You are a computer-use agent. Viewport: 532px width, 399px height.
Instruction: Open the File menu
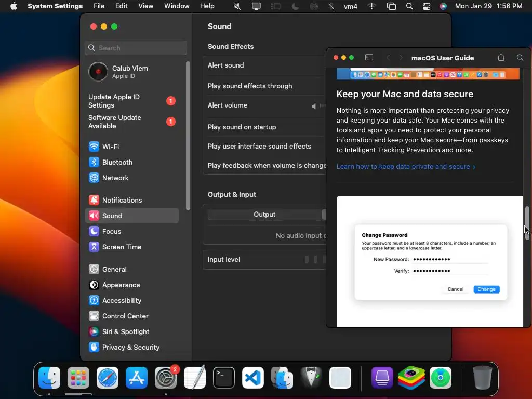(99, 6)
